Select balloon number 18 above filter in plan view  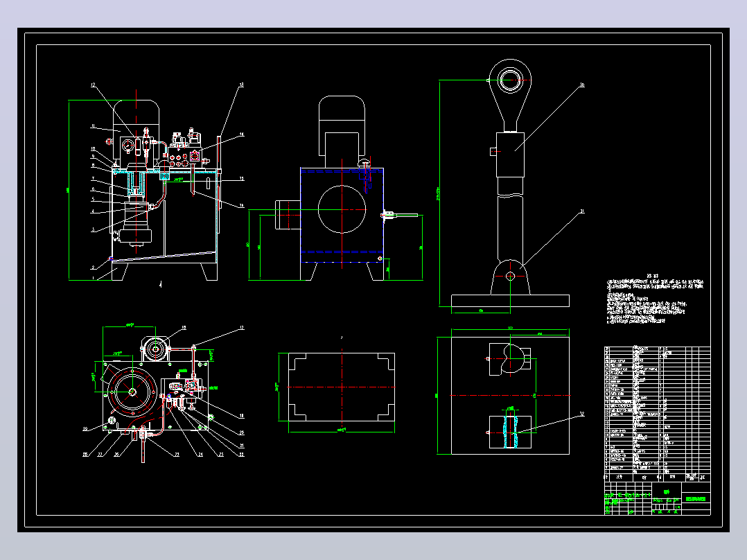184,327
